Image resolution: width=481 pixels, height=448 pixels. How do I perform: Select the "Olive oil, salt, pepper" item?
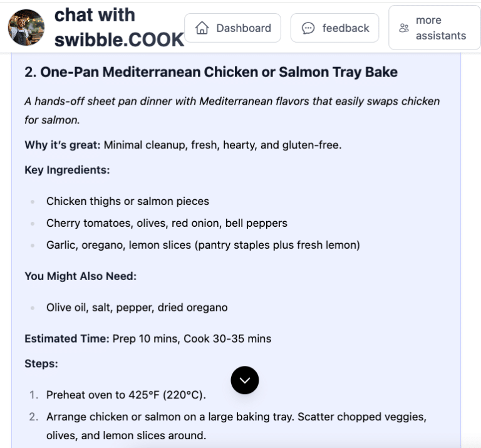click(137, 308)
